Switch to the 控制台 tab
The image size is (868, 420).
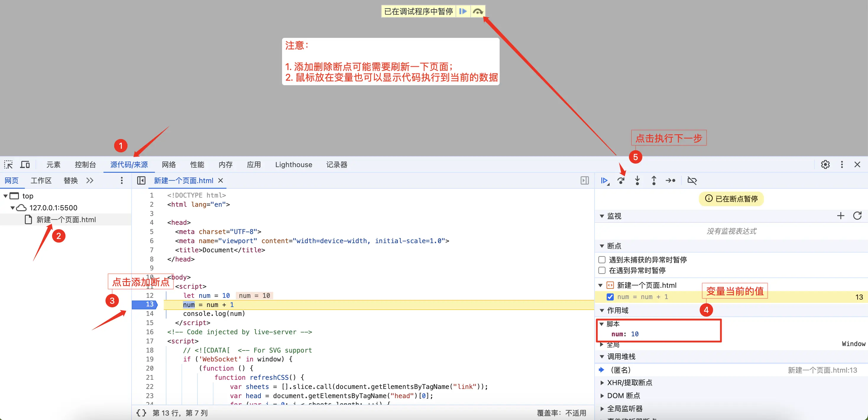pos(85,164)
